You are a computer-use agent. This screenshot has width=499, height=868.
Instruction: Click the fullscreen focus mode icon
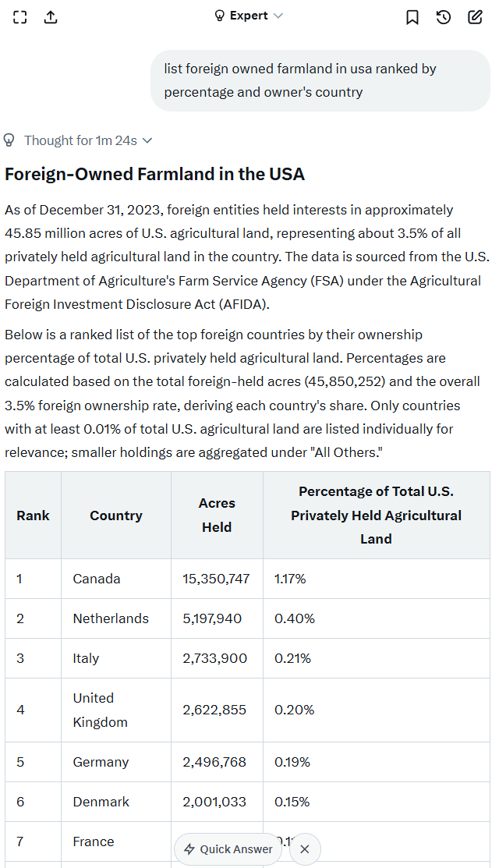(20, 16)
